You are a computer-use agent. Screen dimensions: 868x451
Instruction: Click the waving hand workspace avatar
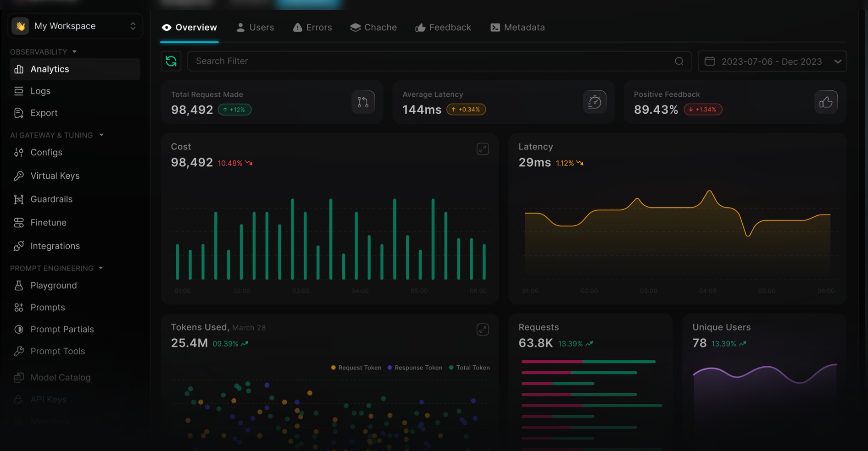point(21,26)
